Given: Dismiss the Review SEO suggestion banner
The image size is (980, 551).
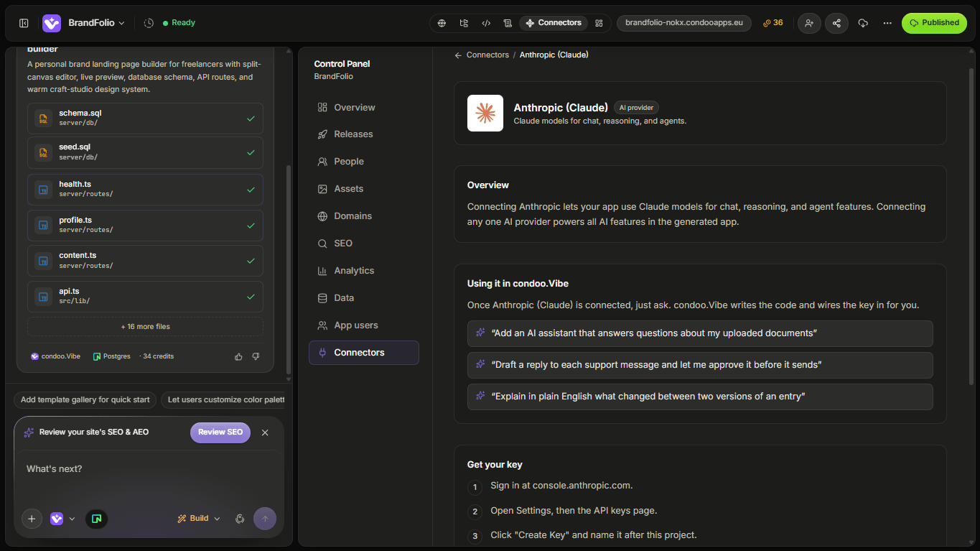Looking at the screenshot, I should (265, 432).
